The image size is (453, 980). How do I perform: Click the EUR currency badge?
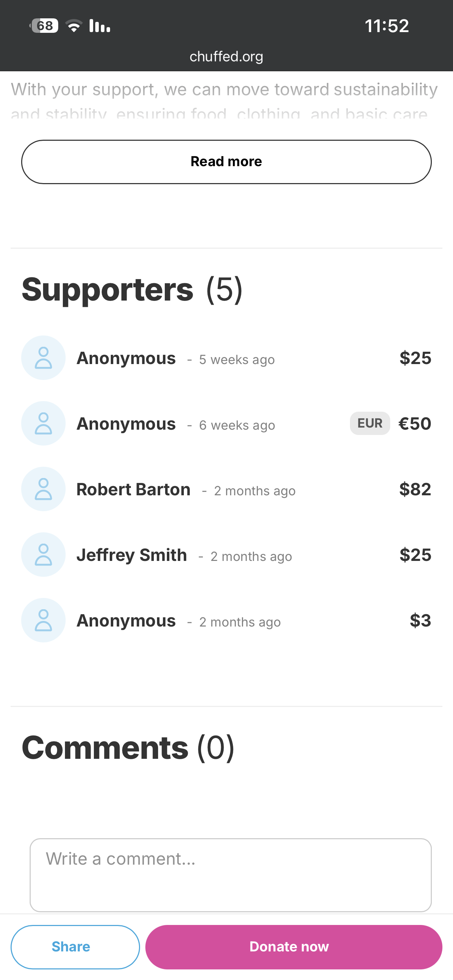[x=370, y=423]
